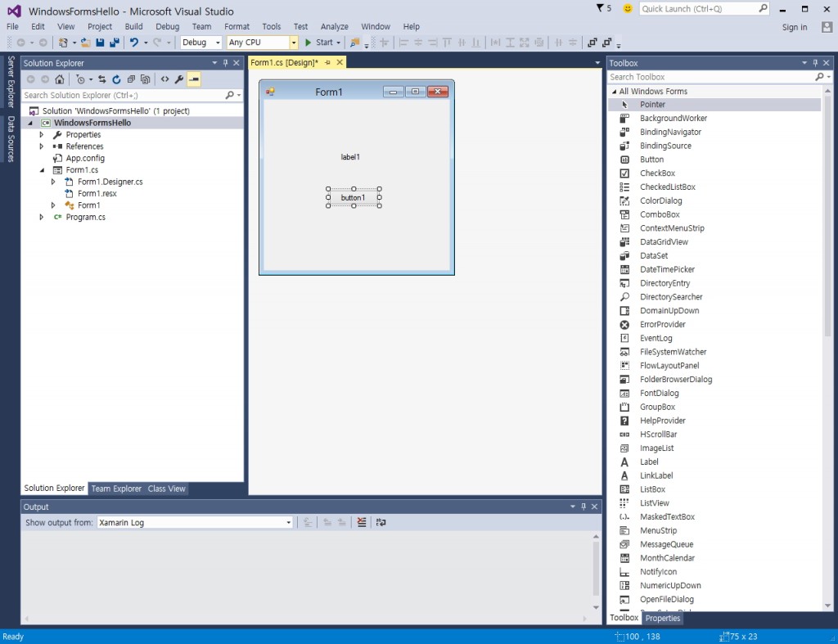
Task: Expand the Program.cs tree node
Action: [42, 217]
